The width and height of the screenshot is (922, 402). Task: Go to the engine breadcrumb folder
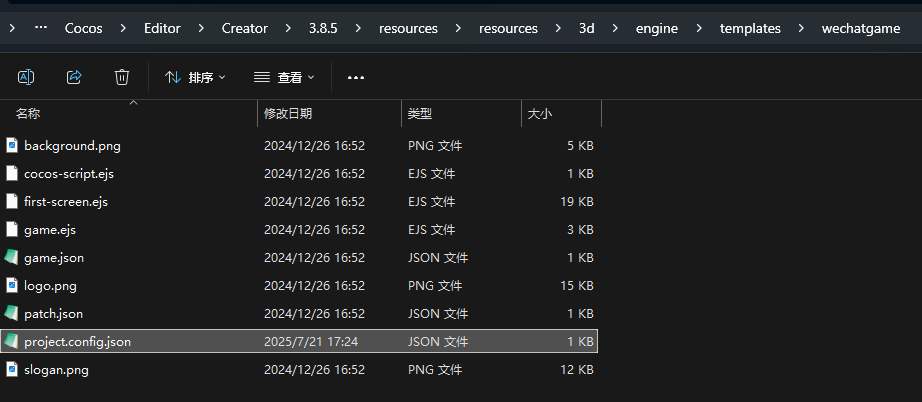pyautogui.click(x=656, y=28)
